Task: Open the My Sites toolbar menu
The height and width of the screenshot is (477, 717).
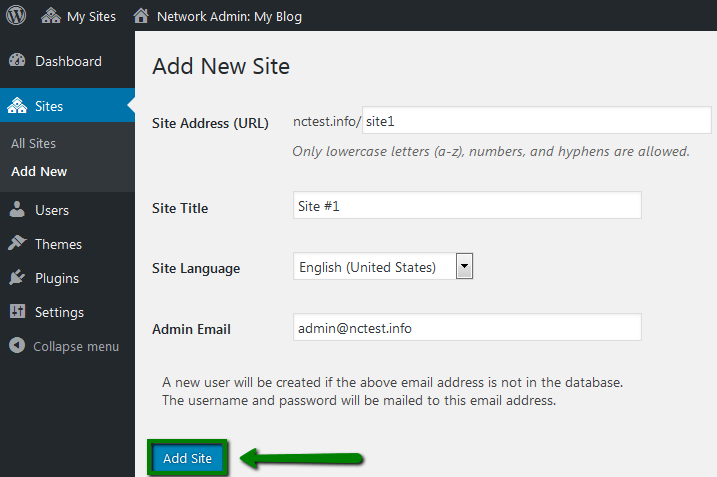Action: 78,16
